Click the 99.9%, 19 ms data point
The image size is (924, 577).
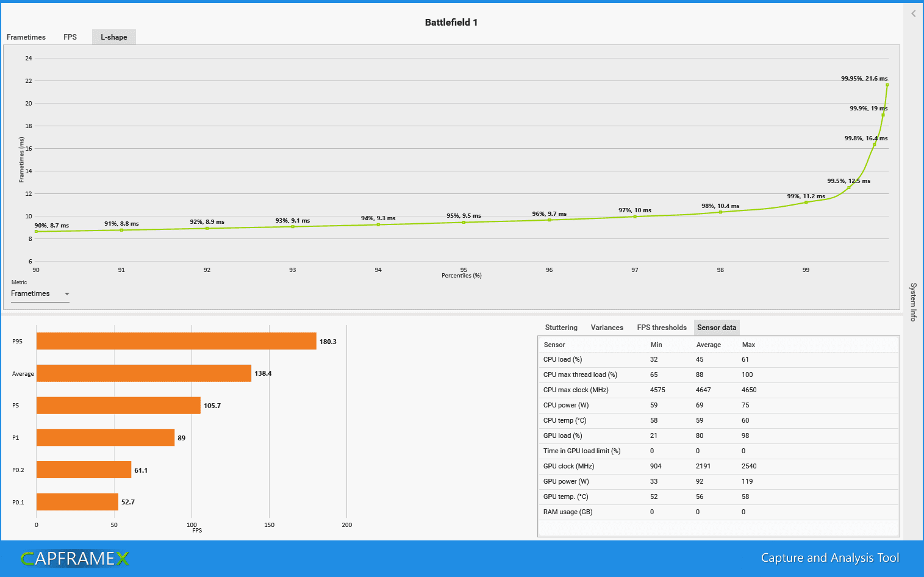pos(883,115)
